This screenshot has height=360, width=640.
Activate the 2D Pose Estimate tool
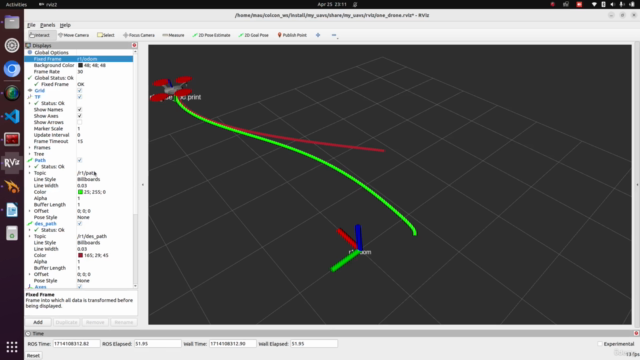(211, 35)
